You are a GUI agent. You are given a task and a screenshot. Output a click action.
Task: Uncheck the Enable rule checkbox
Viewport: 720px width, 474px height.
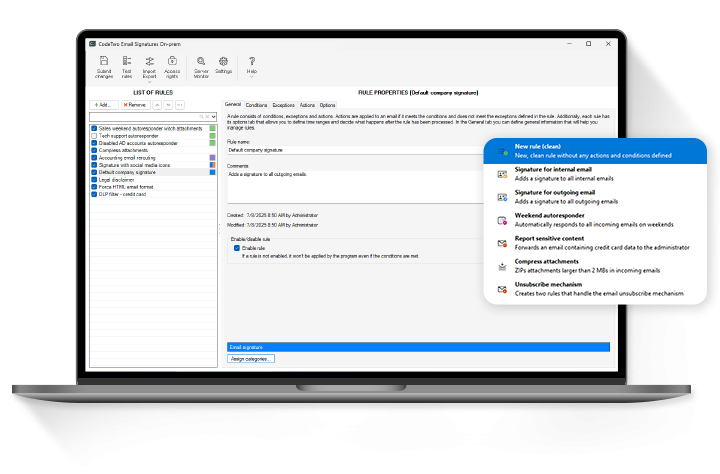(237, 248)
